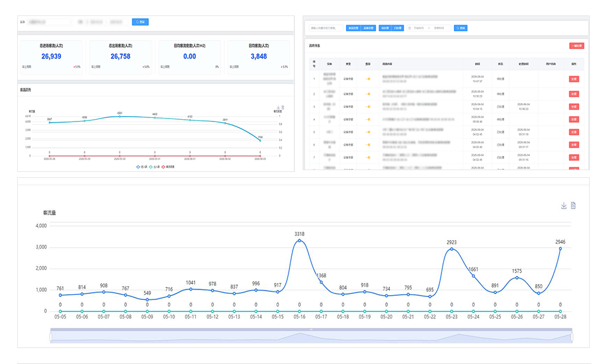Click red one-click process button above message table
The image size is (607, 364).
(x=576, y=46)
